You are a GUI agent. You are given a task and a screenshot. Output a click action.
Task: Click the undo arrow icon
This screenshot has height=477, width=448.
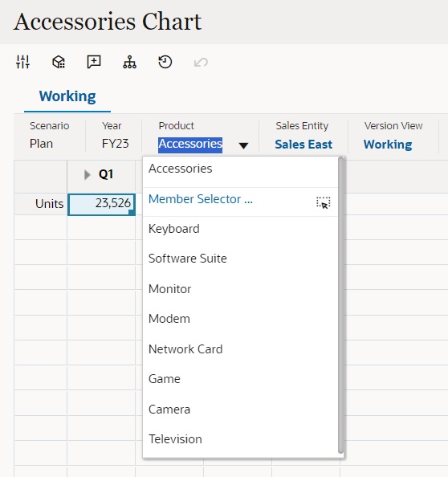[x=201, y=63]
